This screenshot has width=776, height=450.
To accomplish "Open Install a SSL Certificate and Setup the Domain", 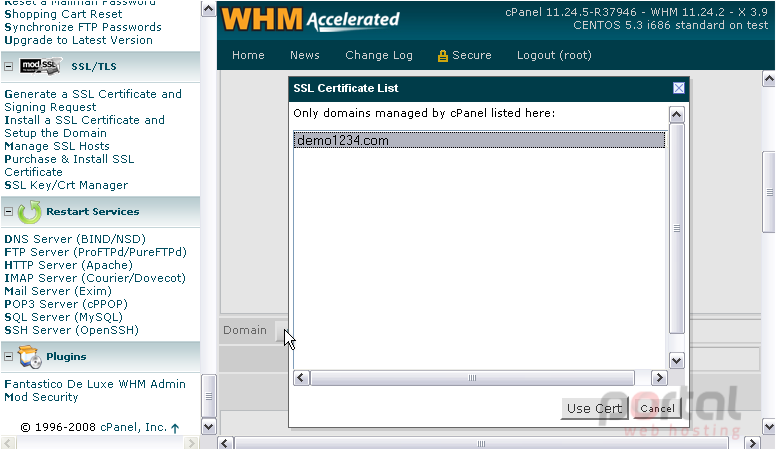I will [x=85, y=127].
